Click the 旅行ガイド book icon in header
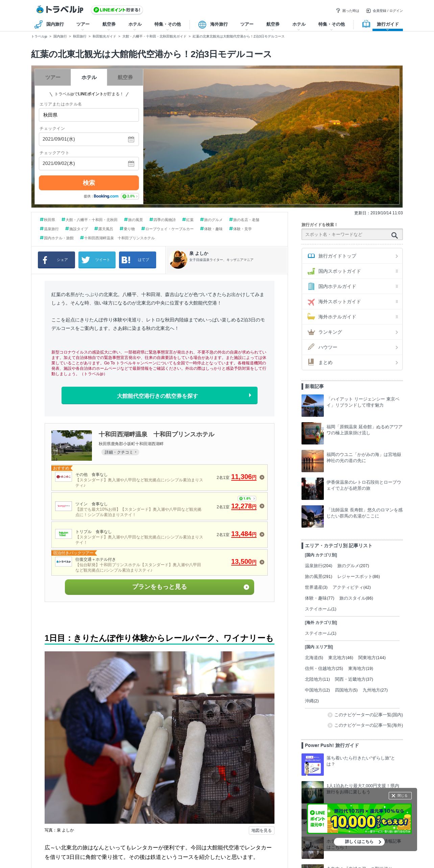Image resolution: width=434 pixels, height=868 pixels. point(366,24)
